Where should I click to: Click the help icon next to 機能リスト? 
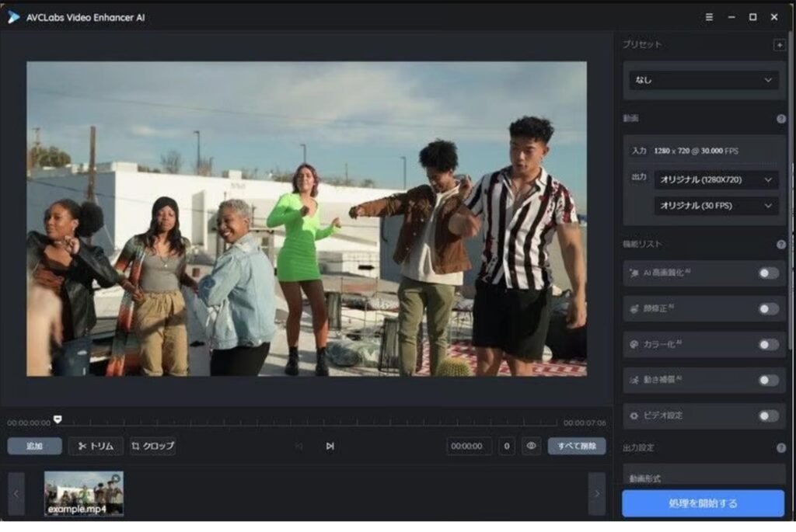[x=781, y=244]
